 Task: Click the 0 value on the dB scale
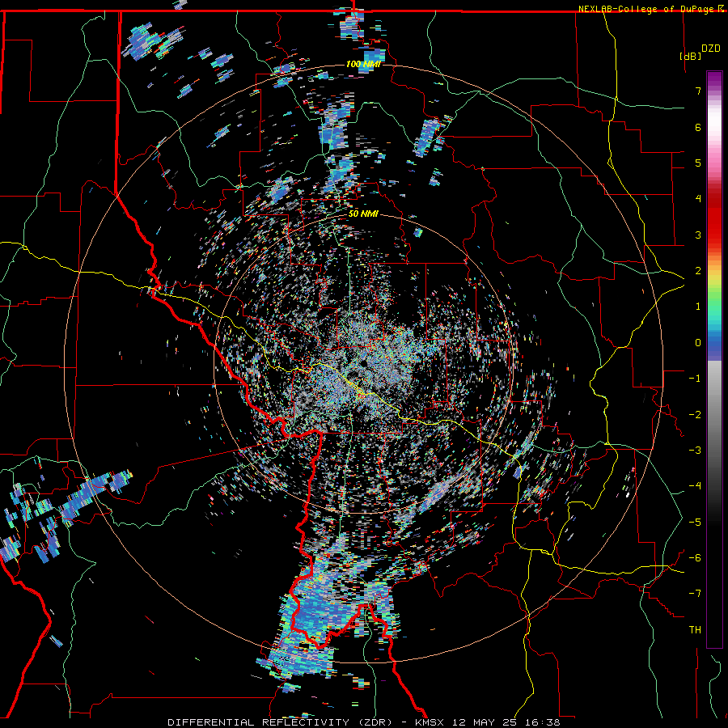tap(698, 343)
